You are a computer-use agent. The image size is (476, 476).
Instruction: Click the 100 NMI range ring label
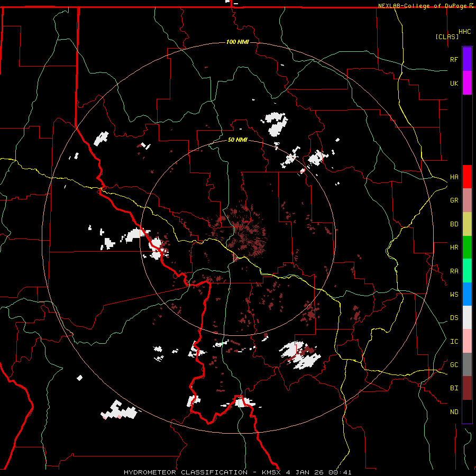(x=237, y=42)
